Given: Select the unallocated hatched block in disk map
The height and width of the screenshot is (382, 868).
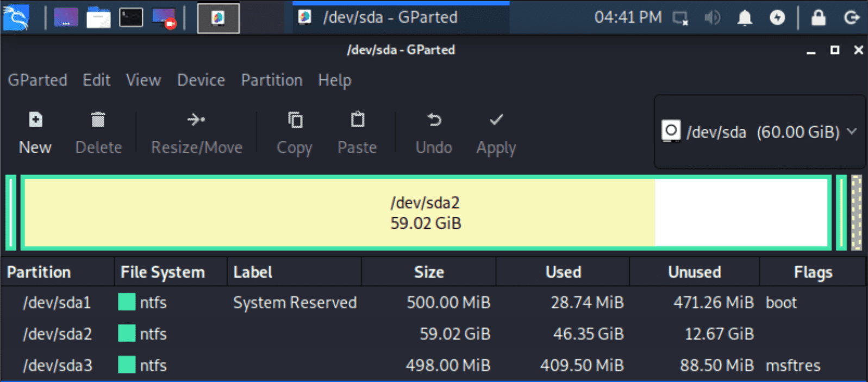Looking at the screenshot, I should tap(857, 213).
